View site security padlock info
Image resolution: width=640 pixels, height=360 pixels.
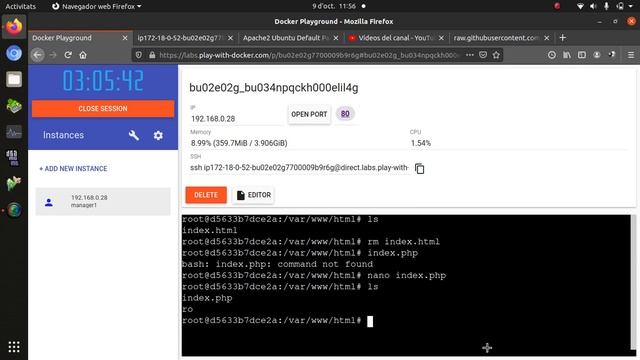coord(152,55)
